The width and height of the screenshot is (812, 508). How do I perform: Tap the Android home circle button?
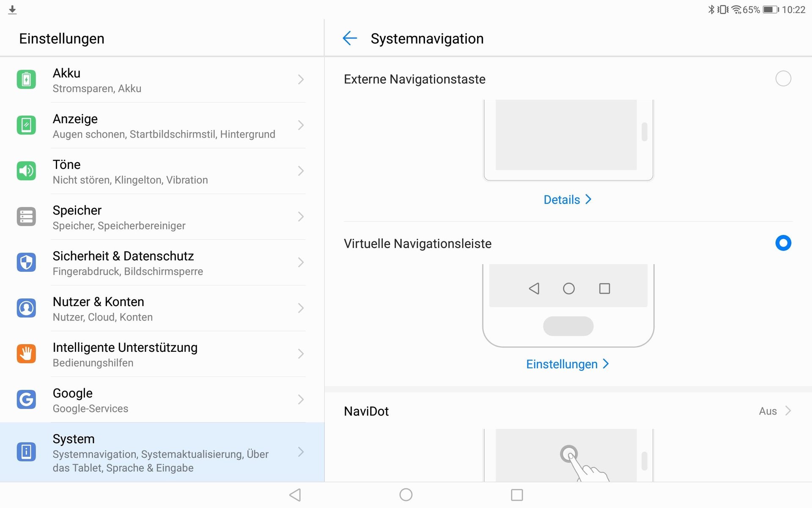[406, 494]
